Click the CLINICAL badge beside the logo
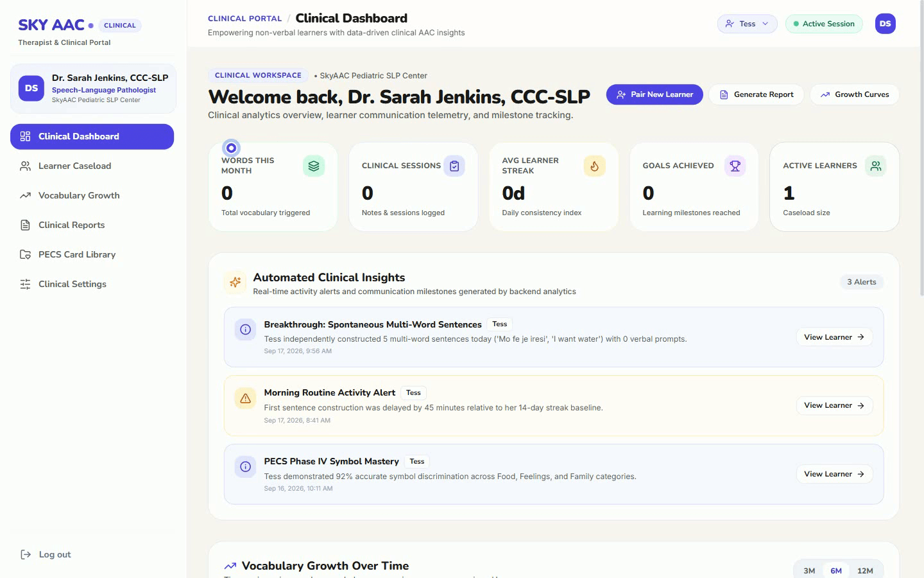924x578 pixels. pos(120,26)
